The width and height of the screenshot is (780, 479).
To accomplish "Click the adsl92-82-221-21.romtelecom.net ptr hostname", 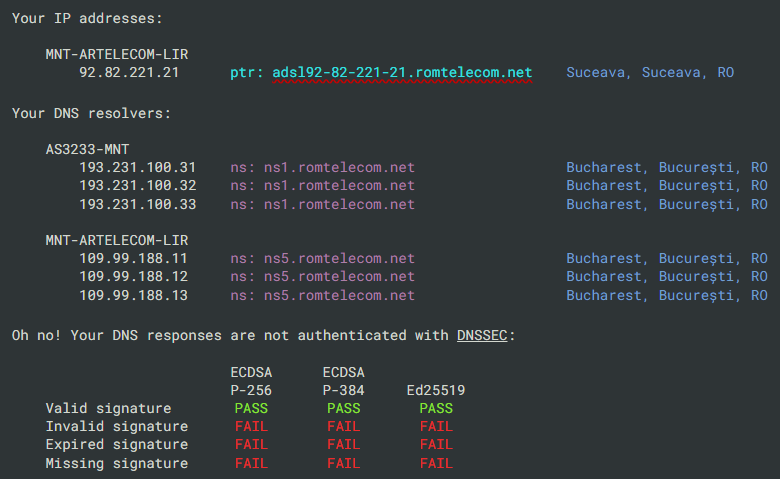I will (x=402, y=73).
